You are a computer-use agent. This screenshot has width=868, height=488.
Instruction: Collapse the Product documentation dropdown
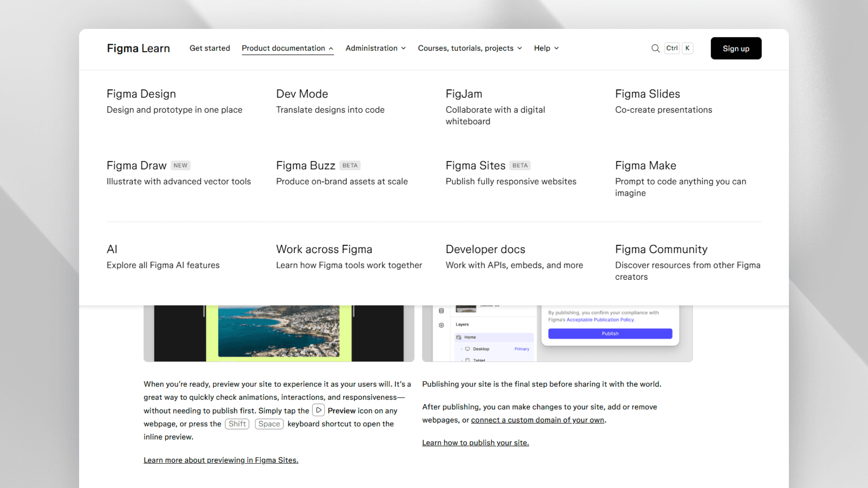click(288, 48)
